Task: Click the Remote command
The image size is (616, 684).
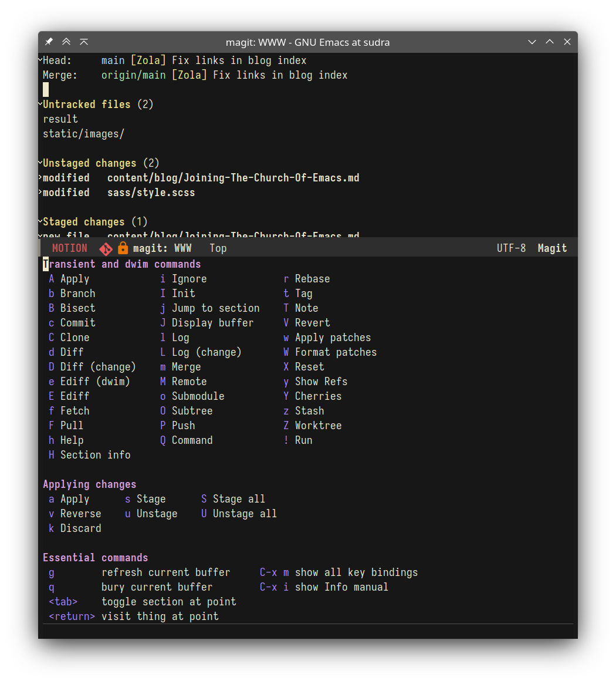Action: [189, 382]
